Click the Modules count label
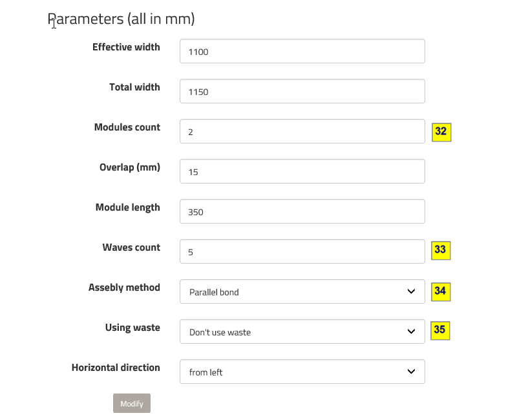This screenshot has height=420, width=517. click(x=127, y=127)
